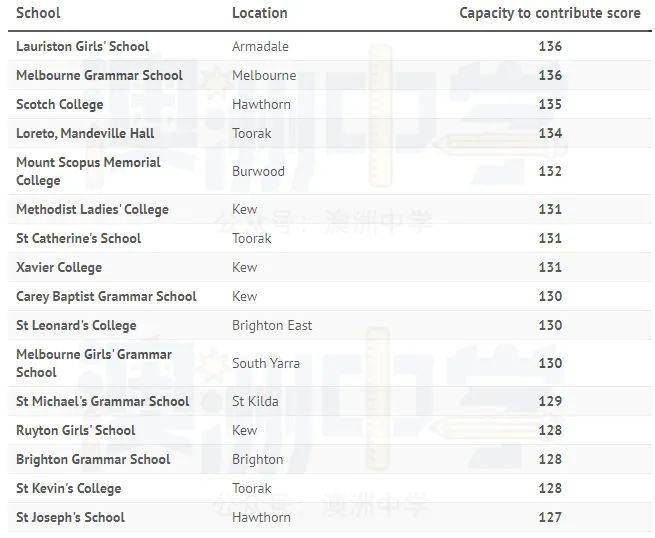Screen dimensions: 655x538
Task: Select Brighton Grammar School row
Action: (330, 459)
